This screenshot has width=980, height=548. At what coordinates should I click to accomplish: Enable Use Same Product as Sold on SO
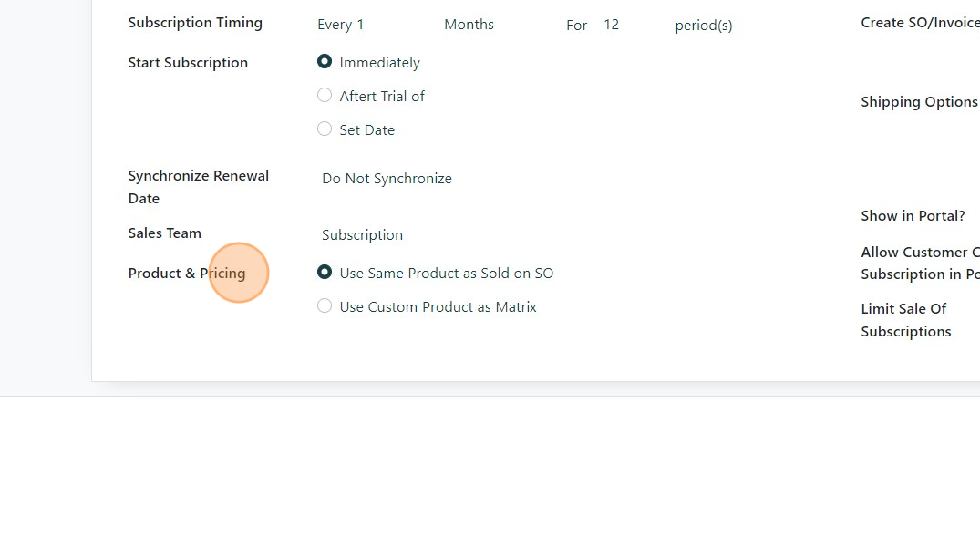325,273
